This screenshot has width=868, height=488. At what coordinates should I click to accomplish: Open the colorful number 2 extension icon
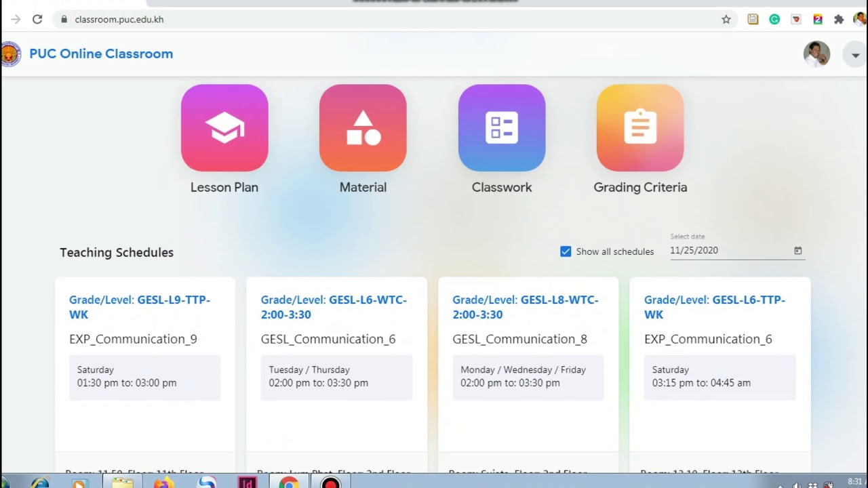pyautogui.click(x=818, y=20)
